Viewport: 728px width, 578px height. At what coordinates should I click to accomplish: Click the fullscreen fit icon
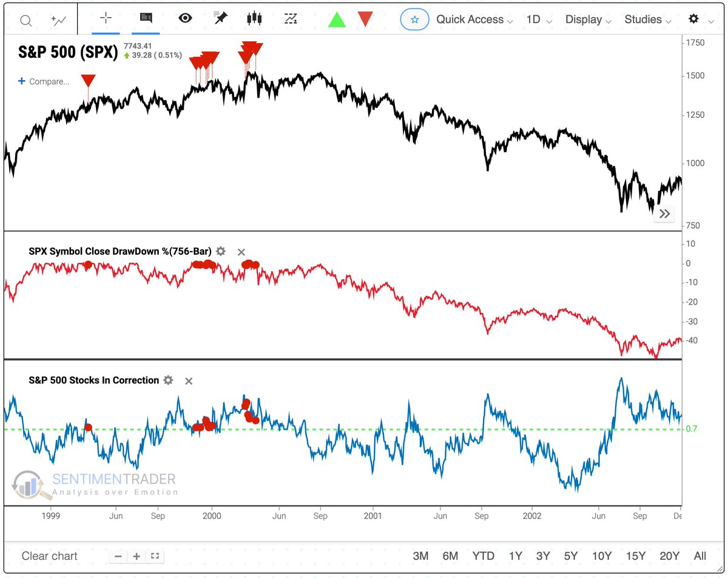(155, 556)
